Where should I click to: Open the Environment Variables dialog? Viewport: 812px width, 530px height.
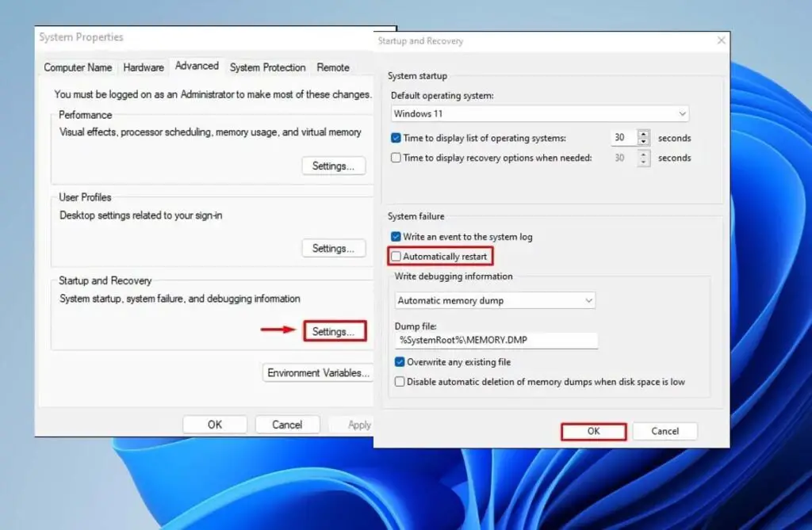(x=317, y=372)
